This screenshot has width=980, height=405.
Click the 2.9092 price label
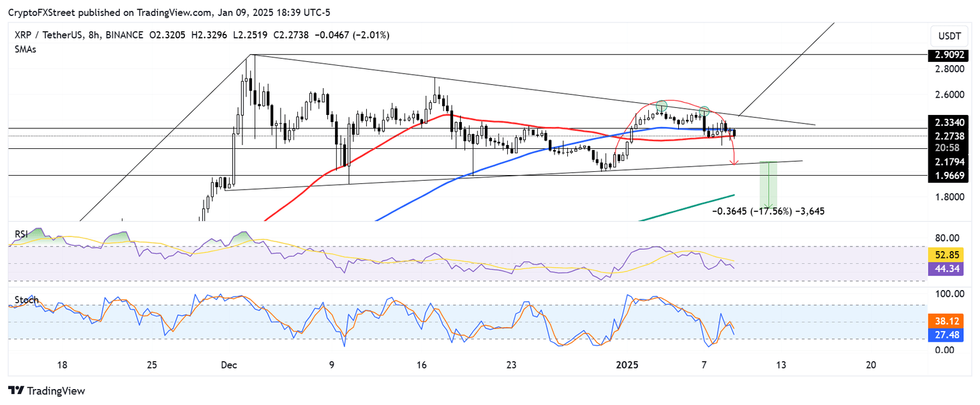(x=949, y=56)
